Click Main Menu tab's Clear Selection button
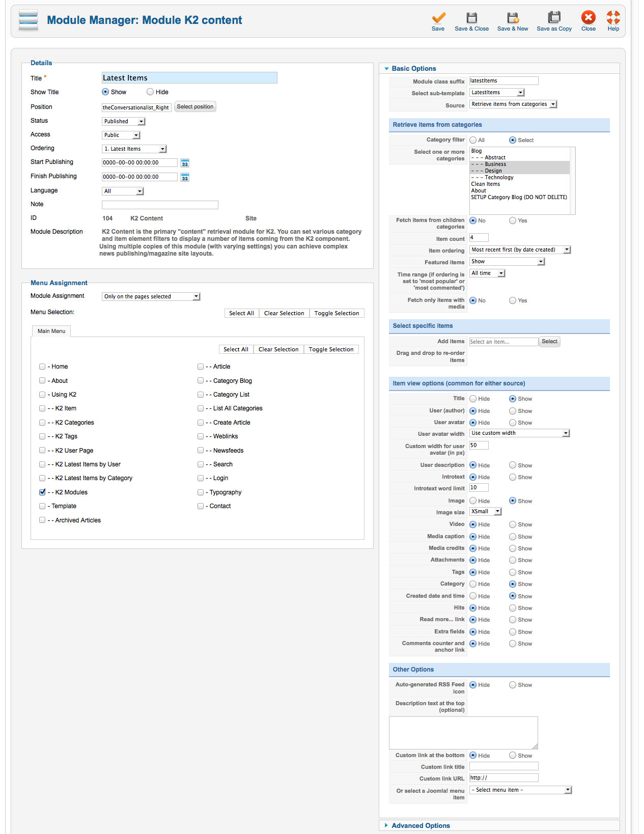 pos(278,349)
